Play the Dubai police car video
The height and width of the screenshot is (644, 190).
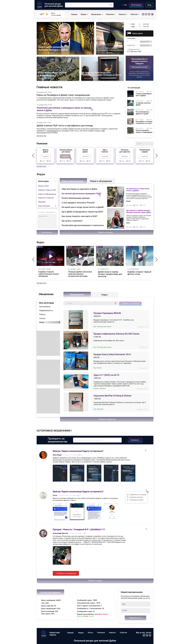point(80,256)
